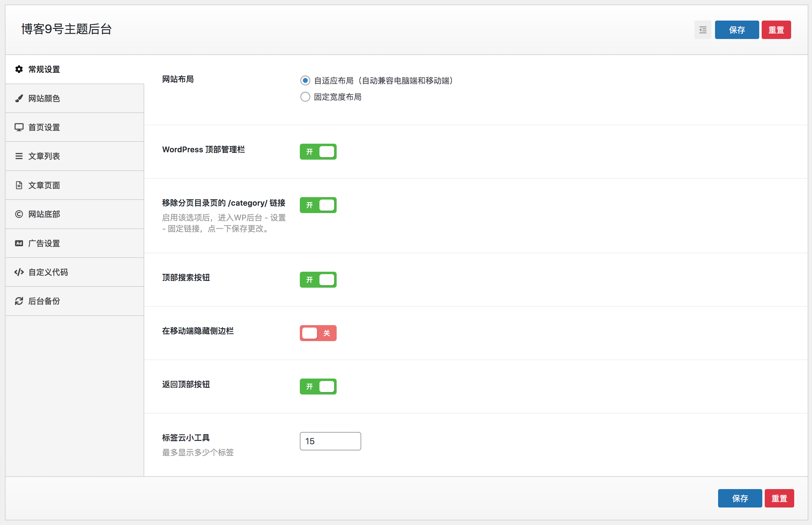Screen dimensions: 812x525
Task: Select the 固定宽度布局 radio option
Action: point(305,97)
